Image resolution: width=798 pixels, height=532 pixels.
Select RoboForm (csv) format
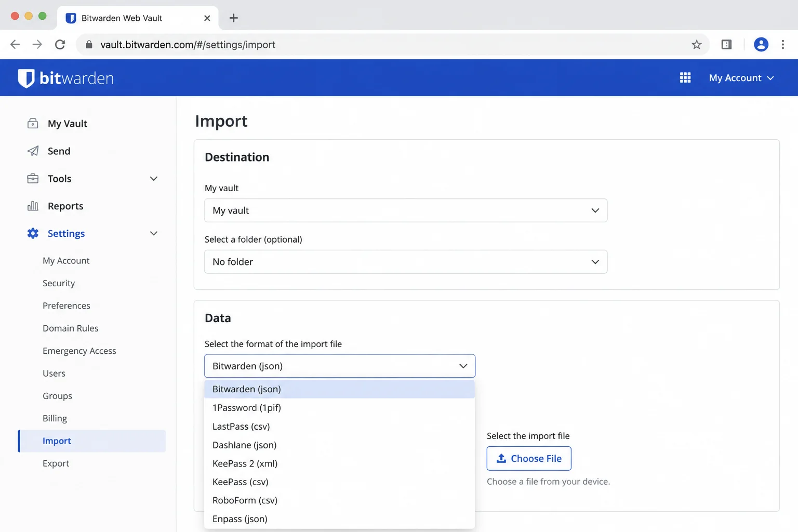[x=340, y=500]
